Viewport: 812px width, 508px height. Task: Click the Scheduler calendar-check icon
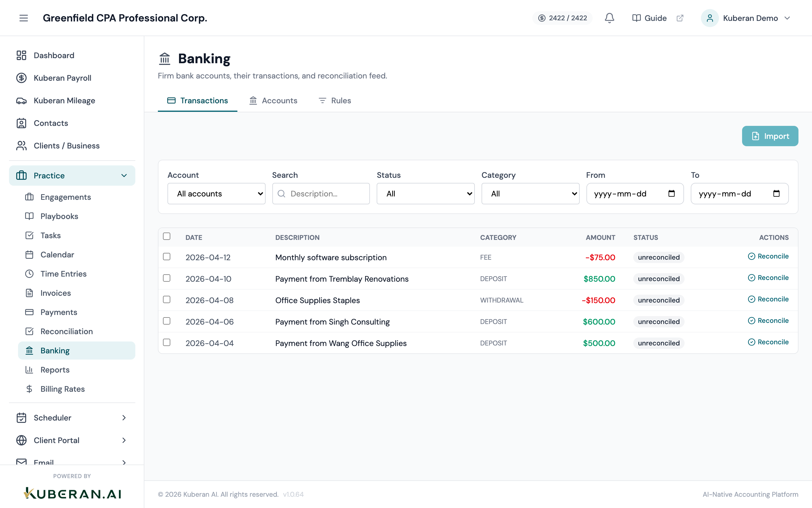(x=21, y=418)
